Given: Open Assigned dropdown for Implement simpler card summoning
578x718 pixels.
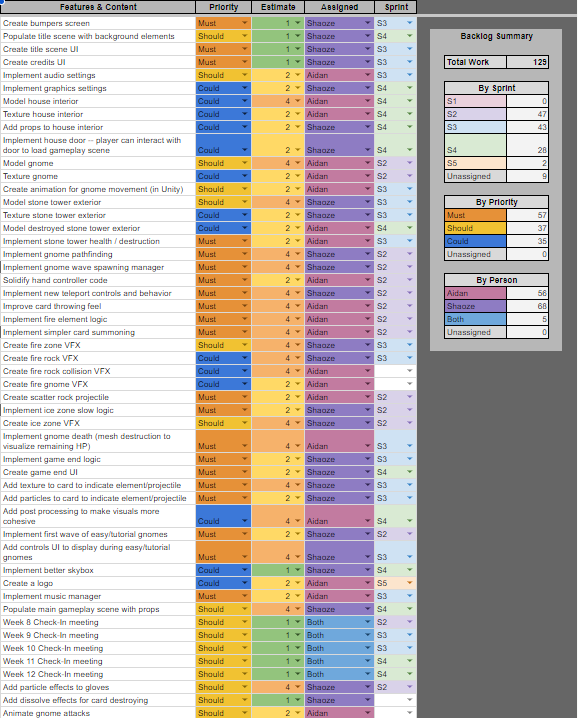Looking at the screenshot, I should 367,332.
